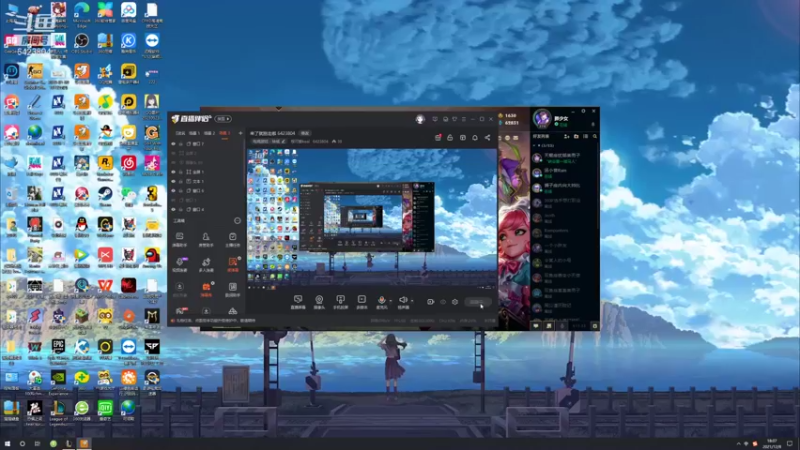Viewport: 800px width, 450px height.
Task: Open Task View on taskbar
Action: (37, 443)
